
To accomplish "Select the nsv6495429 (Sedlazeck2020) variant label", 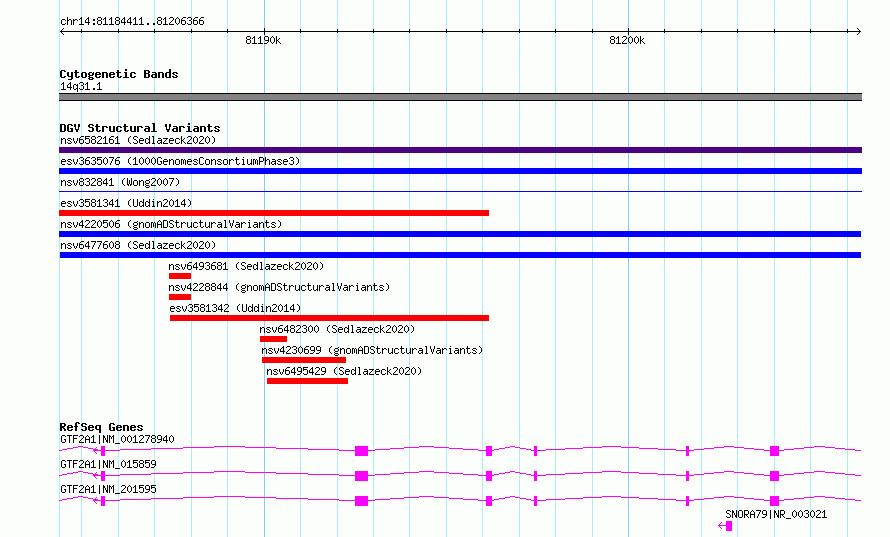I will point(344,371).
